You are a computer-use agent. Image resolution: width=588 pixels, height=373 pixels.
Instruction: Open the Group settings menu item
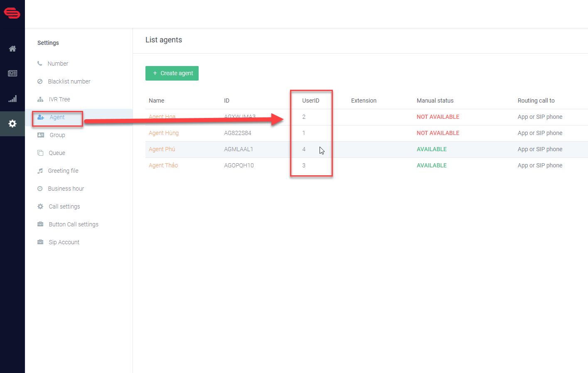[x=57, y=135]
